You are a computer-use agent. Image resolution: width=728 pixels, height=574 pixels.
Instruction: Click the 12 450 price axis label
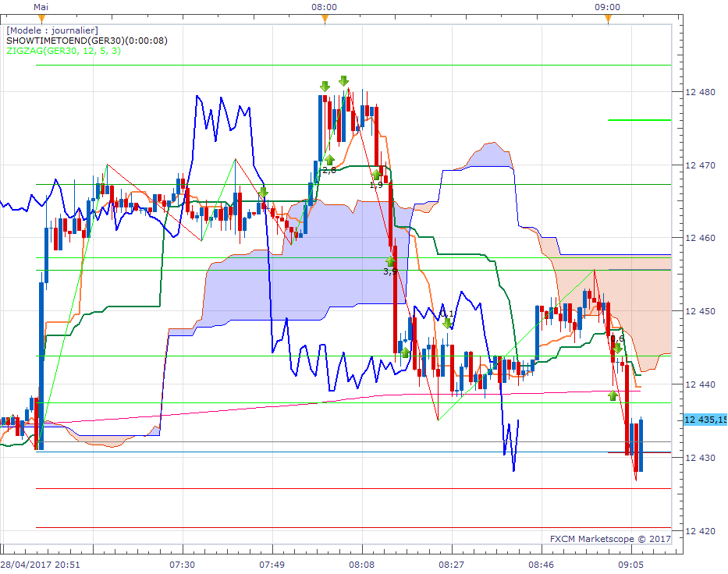pos(700,311)
